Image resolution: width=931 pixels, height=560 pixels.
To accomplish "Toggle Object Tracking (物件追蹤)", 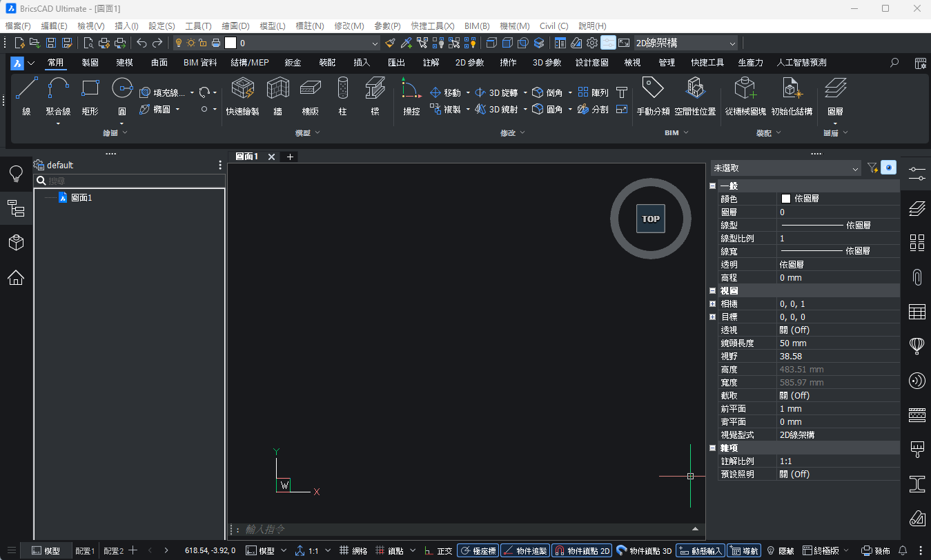I will coord(525,550).
